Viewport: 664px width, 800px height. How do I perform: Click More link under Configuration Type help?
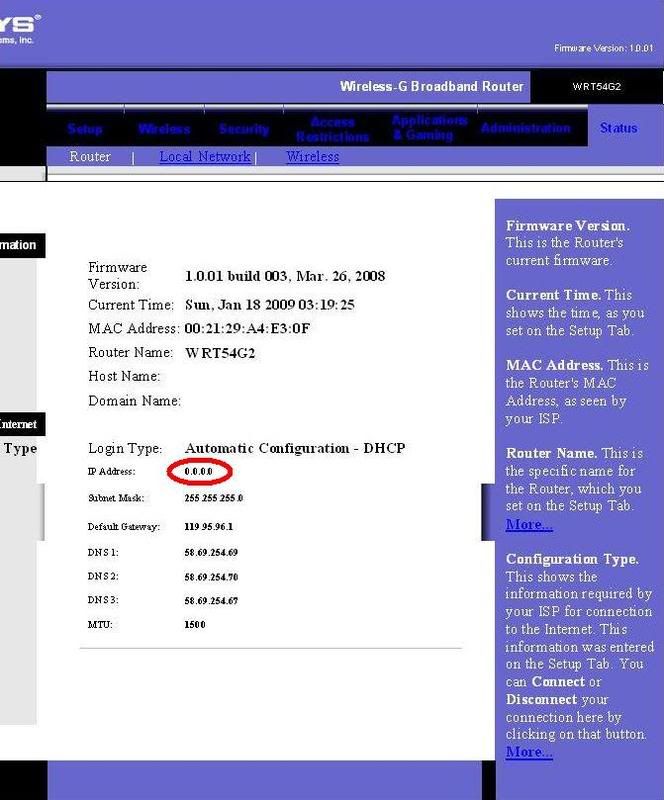(529, 751)
